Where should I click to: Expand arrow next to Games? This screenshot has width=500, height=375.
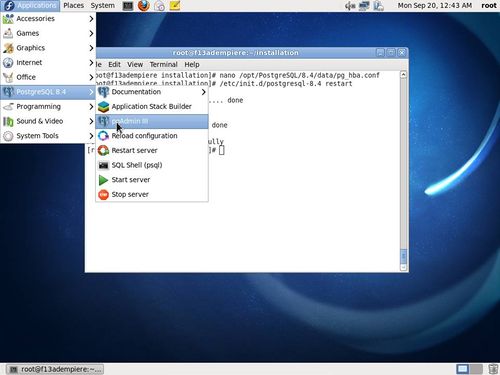[91, 33]
